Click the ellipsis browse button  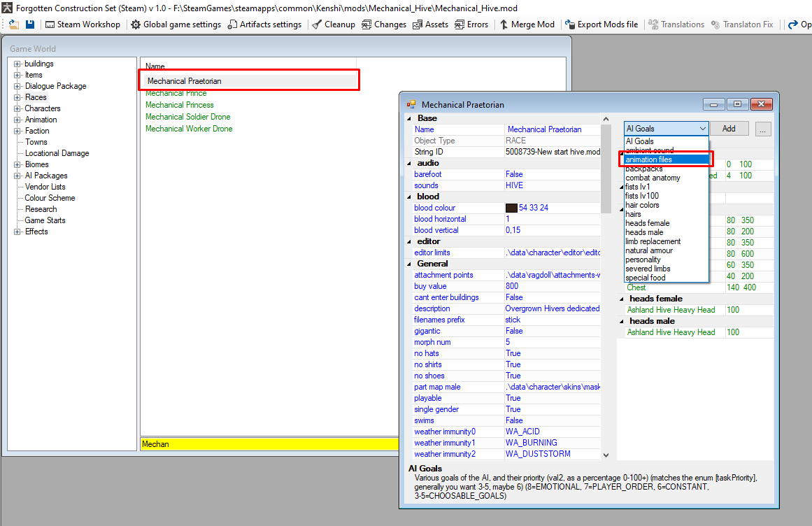click(763, 129)
